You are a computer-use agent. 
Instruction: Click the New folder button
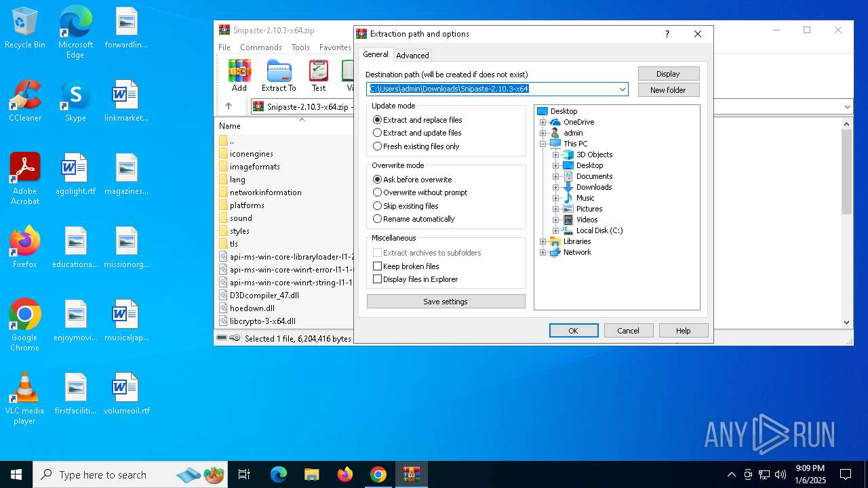pos(668,90)
